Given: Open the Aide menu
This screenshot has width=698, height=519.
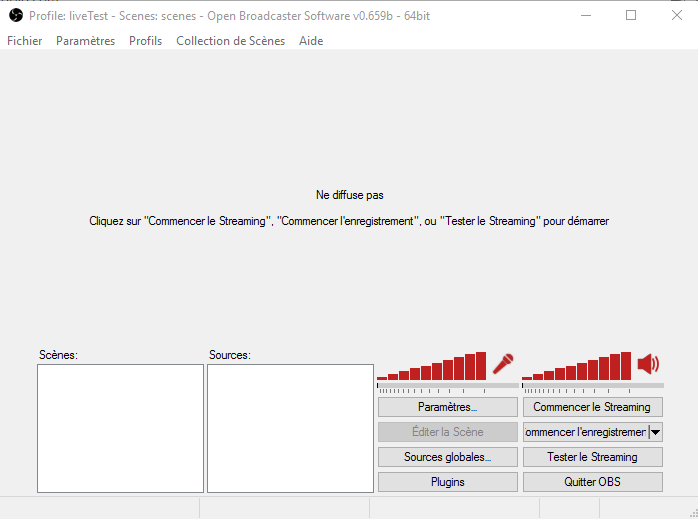Looking at the screenshot, I should (x=311, y=41).
